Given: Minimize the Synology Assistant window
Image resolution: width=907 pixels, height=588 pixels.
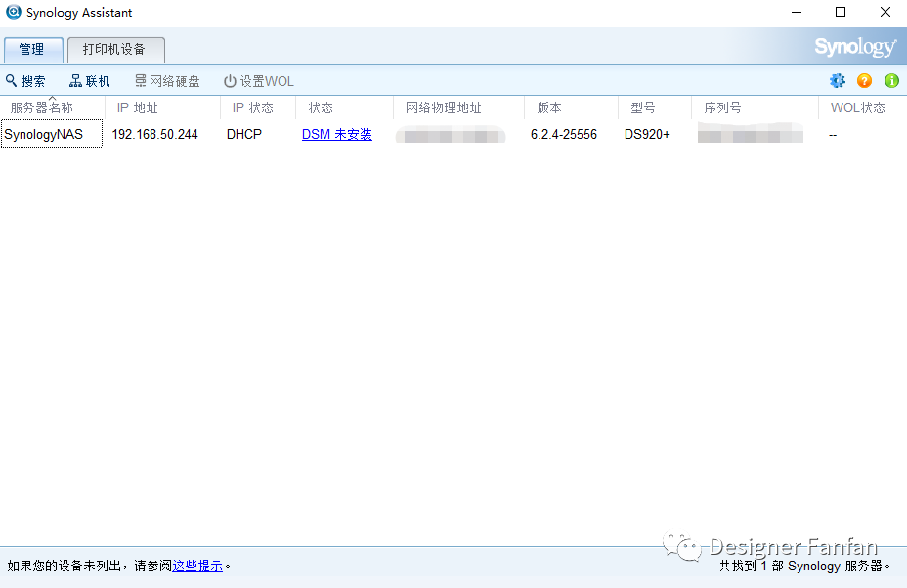Looking at the screenshot, I should pos(797,12).
